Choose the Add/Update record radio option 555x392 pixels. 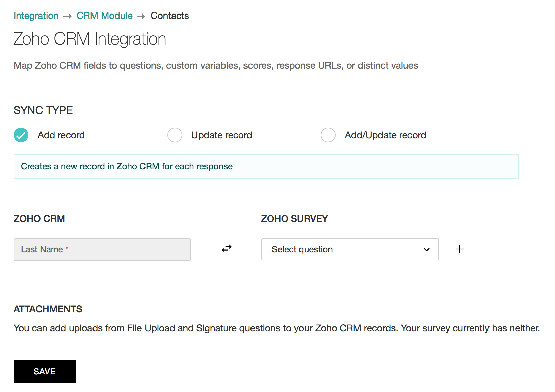coord(328,135)
